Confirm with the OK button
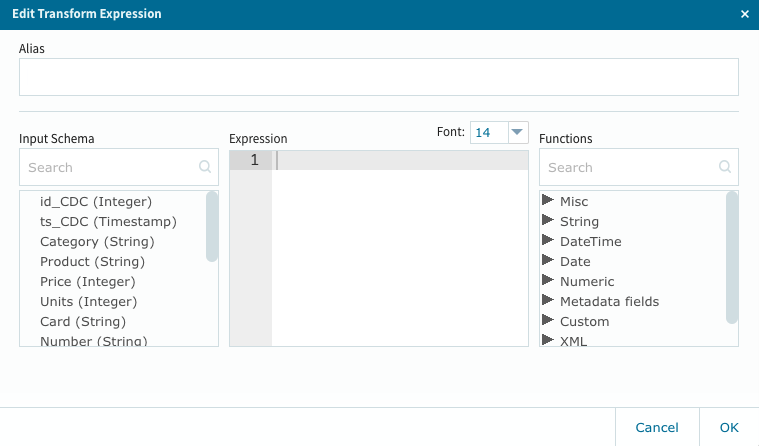 [729, 427]
